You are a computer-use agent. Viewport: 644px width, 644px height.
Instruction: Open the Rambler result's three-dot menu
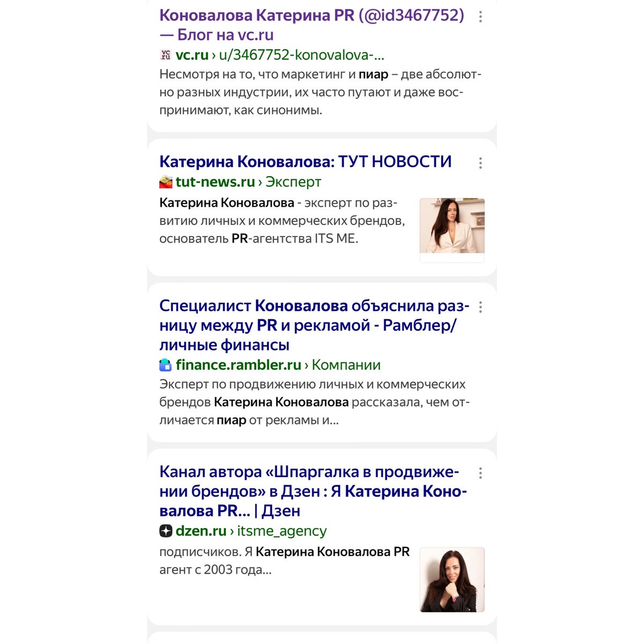(480, 307)
